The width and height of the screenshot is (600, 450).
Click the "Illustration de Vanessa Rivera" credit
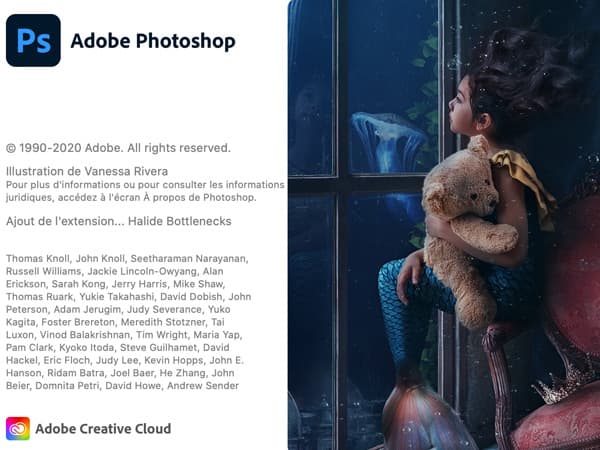coord(87,171)
